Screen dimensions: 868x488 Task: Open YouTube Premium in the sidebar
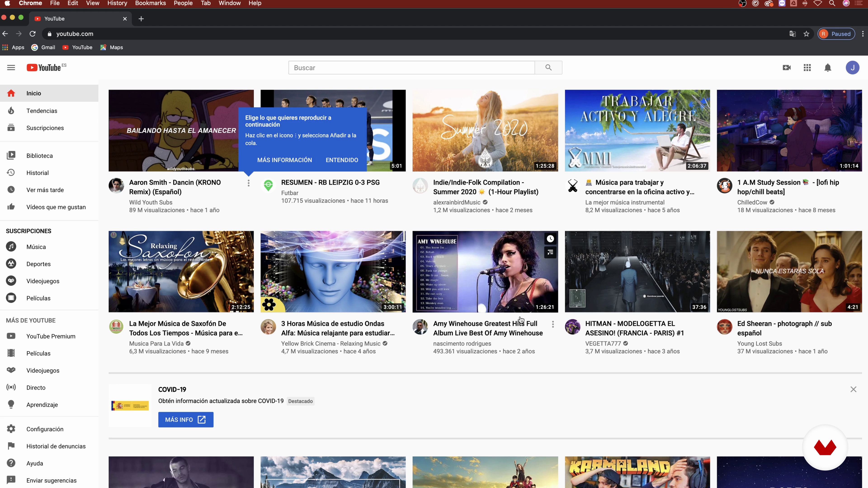point(49,336)
